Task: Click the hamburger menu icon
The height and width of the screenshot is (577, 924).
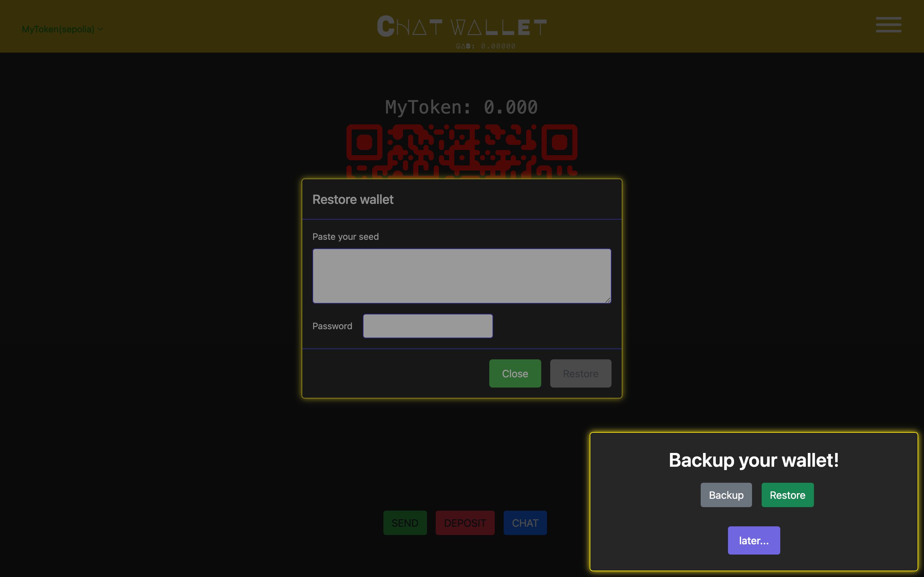Action: (888, 25)
